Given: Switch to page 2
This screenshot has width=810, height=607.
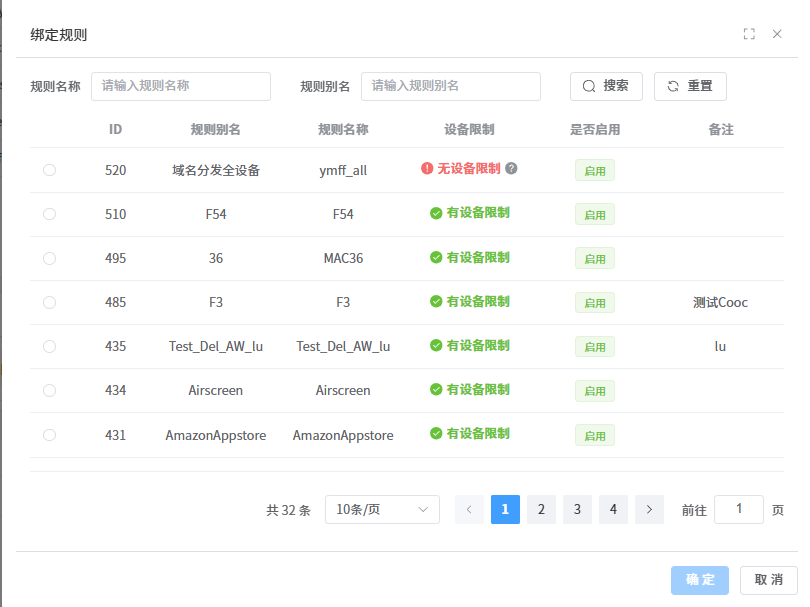Looking at the screenshot, I should pyautogui.click(x=541, y=509).
